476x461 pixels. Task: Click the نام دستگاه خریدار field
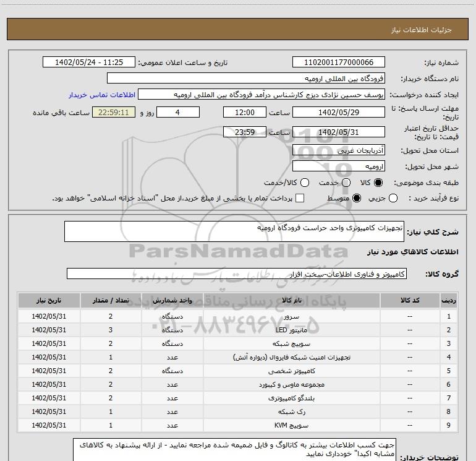click(245, 79)
